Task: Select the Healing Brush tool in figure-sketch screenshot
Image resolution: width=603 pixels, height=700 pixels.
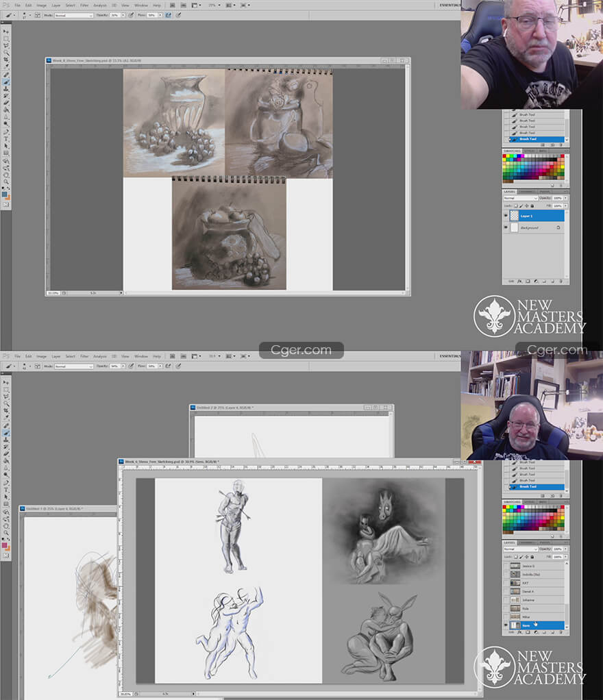Action: click(5, 425)
